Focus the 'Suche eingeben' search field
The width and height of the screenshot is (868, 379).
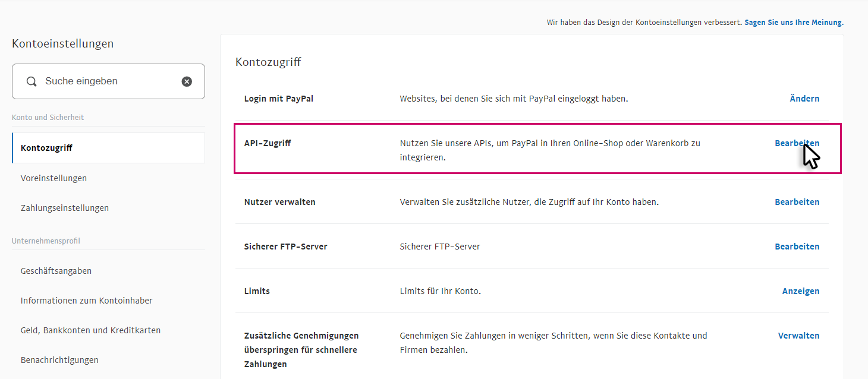click(108, 81)
